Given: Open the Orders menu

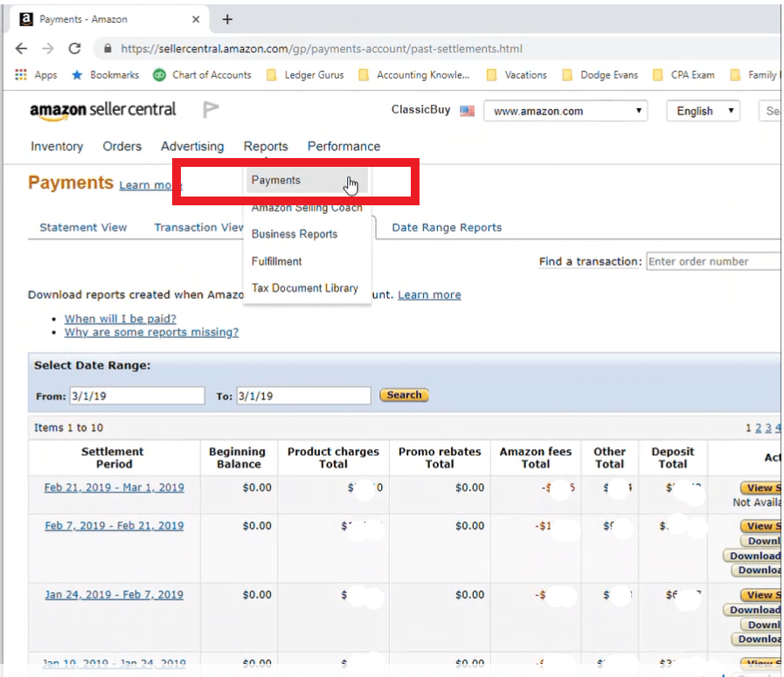Looking at the screenshot, I should [x=122, y=147].
